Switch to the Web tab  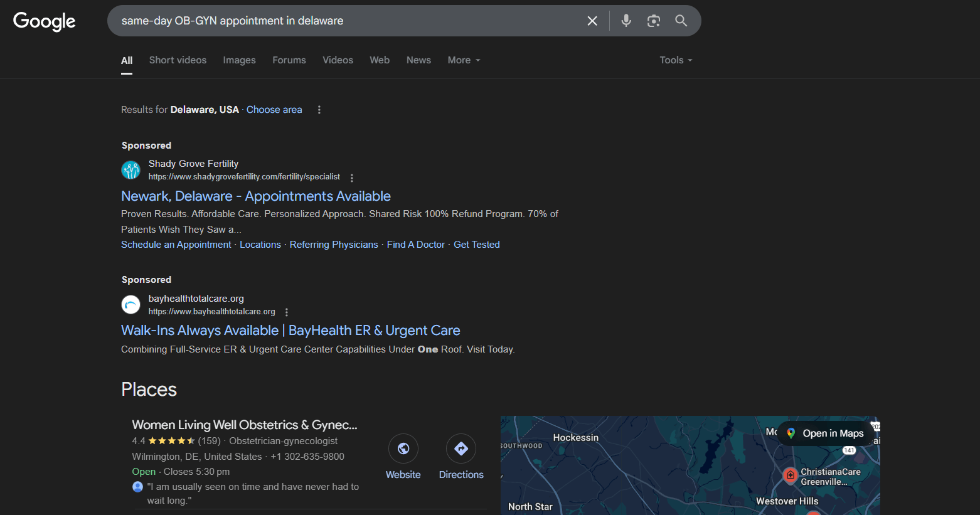(x=380, y=60)
